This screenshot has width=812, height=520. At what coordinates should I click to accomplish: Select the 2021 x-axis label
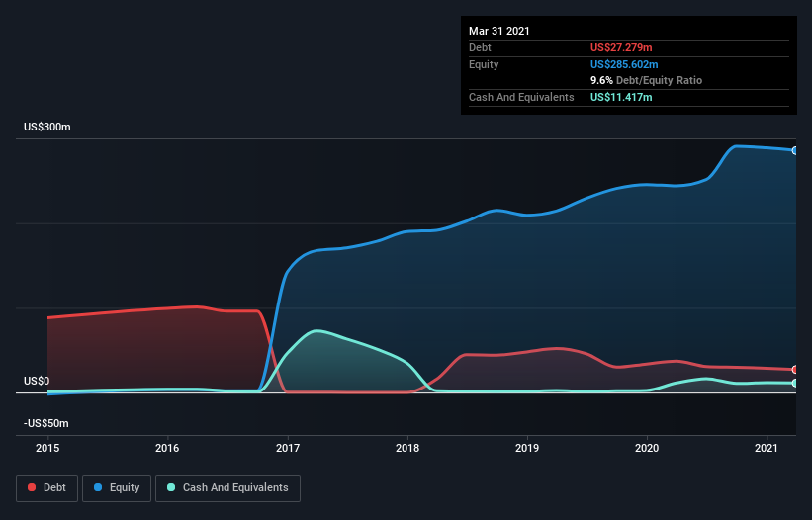767,448
